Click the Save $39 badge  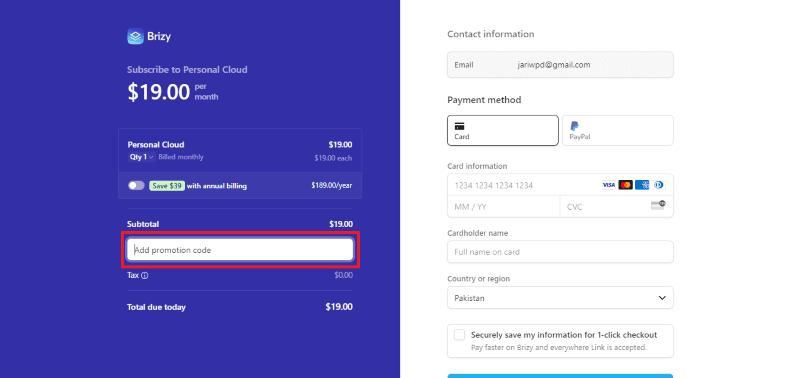pyautogui.click(x=167, y=186)
